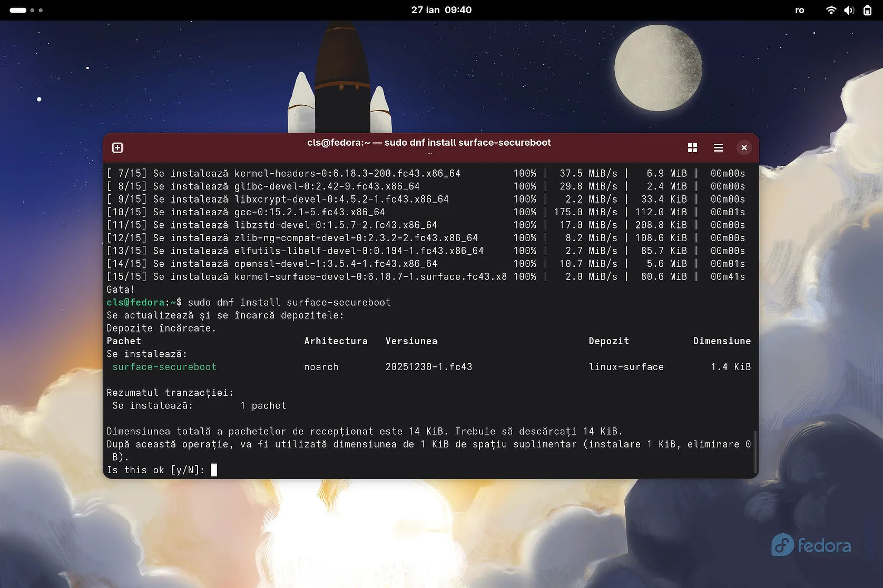Click the version text 20251230-1.fc43
Screen dimensions: 883x588
point(428,367)
